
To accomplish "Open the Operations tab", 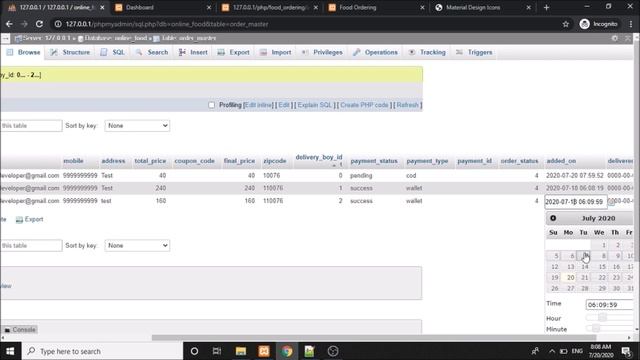I will pyautogui.click(x=375, y=52).
